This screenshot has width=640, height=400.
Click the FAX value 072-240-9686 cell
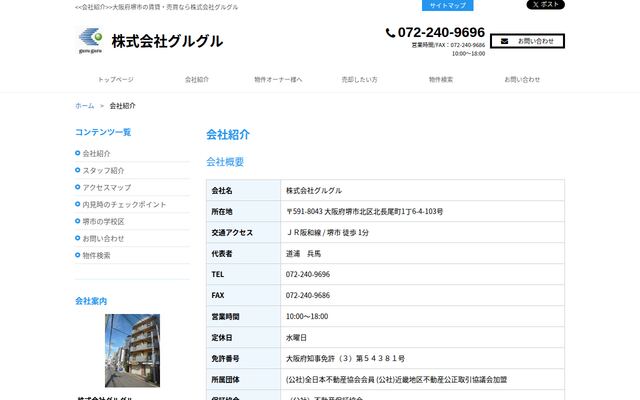tap(422, 295)
